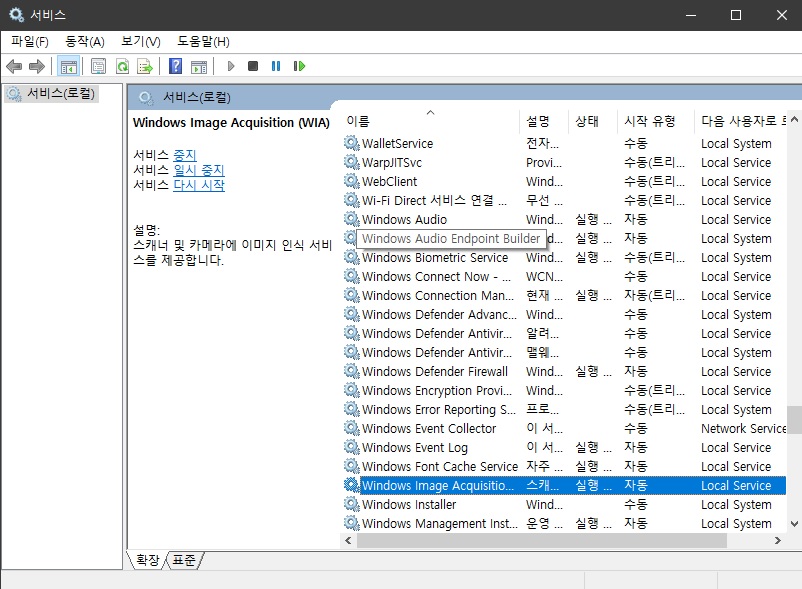Click the gear icon of Windows Defender Firewall
This screenshot has width=802, height=589.
tap(351, 371)
